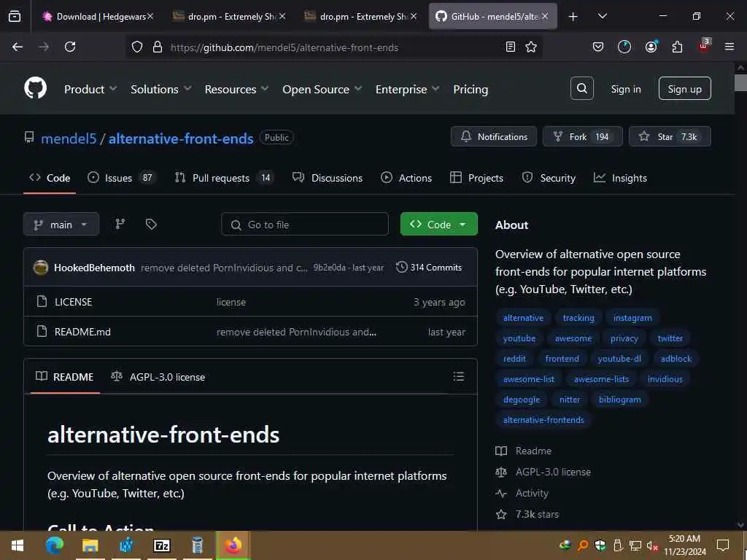Image resolution: width=747 pixels, height=560 pixels.
Task: Click the uBlock extension icon with badge
Action: point(703,46)
